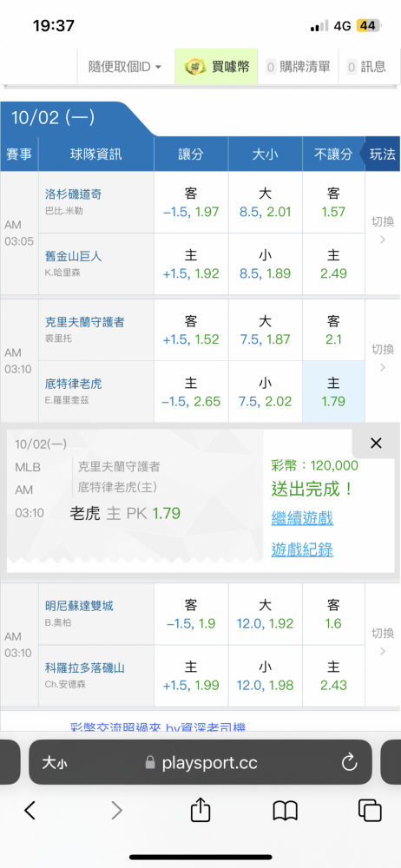Tap the playsport.cc address bar
The height and width of the screenshot is (868, 401).
coord(200,763)
